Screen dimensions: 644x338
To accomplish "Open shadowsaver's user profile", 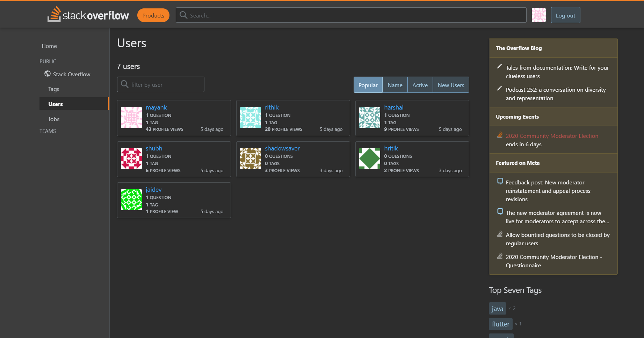I will point(282,148).
